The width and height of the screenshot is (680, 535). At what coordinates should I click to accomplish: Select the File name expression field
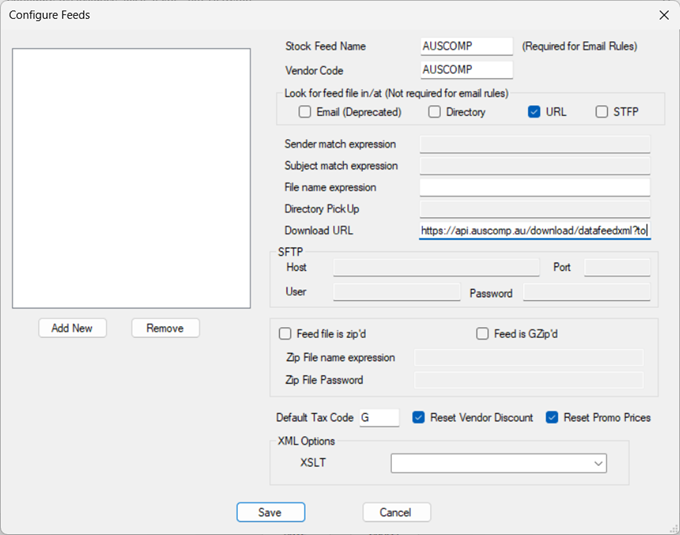click(534, 187)
